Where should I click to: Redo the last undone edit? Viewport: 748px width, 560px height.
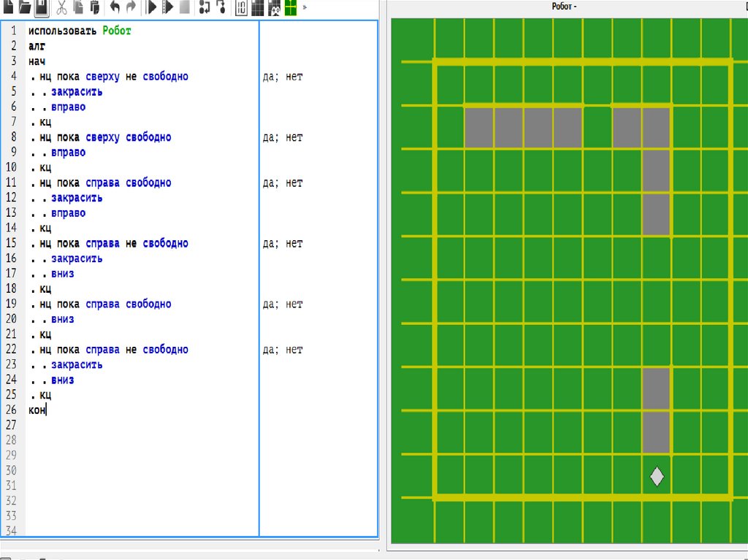pos(131,7)
